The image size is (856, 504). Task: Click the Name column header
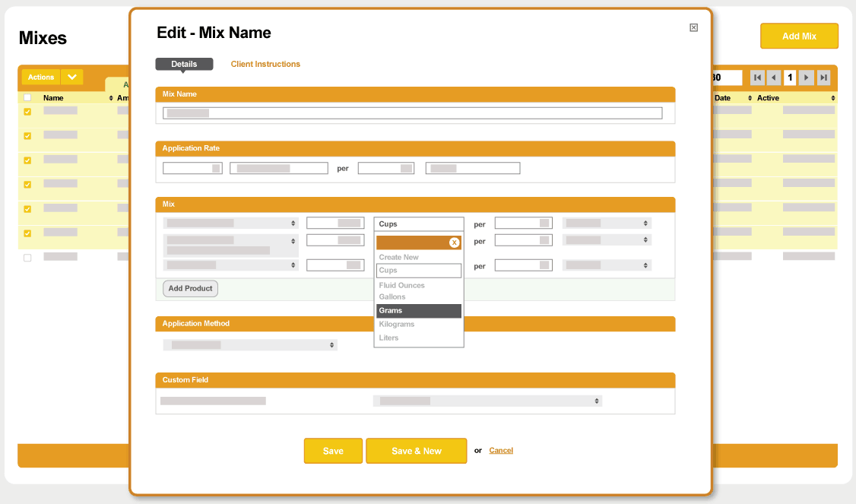pos(53,98)
